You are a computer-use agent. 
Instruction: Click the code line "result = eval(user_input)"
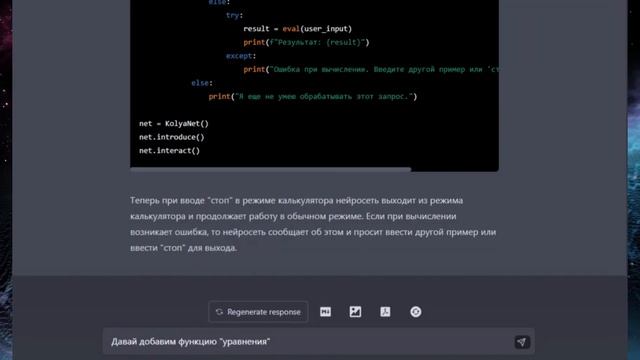[297, 29]
